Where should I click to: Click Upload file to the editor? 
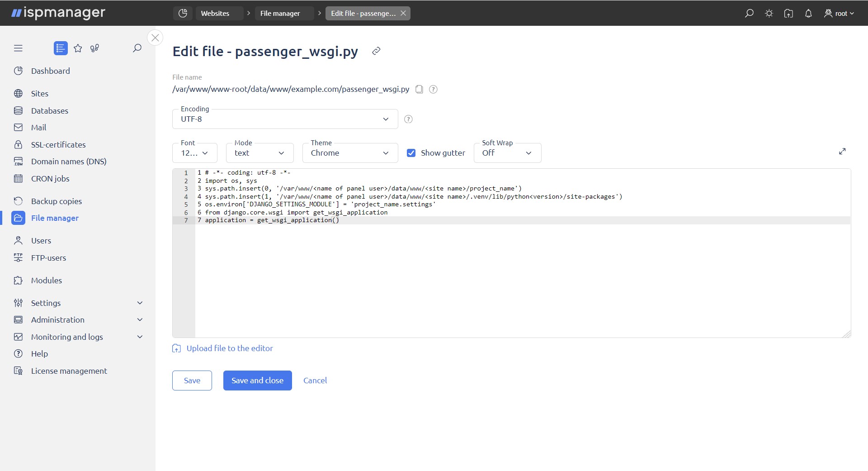click(x=229, y=348)
